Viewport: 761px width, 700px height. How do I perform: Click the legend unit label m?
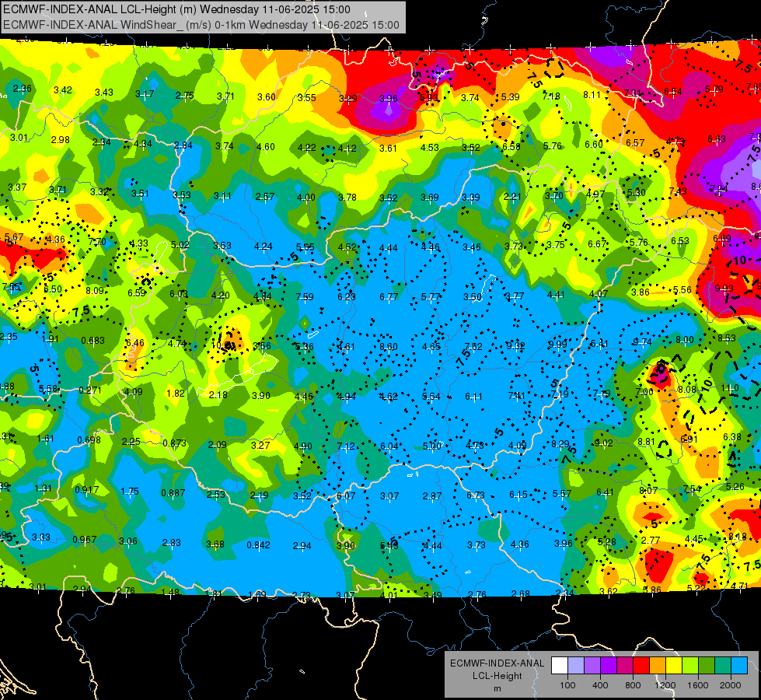tap(497, 689)
